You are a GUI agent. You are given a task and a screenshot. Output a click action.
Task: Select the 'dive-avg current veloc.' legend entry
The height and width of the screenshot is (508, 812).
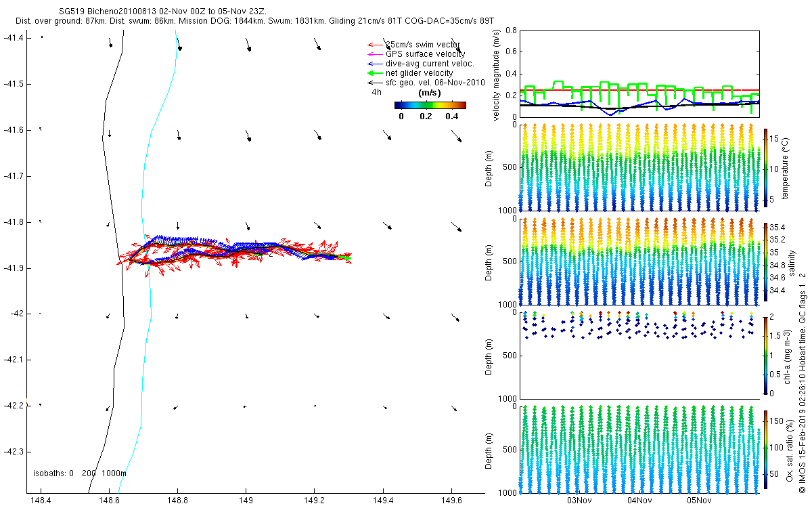[x=421, y=64]
